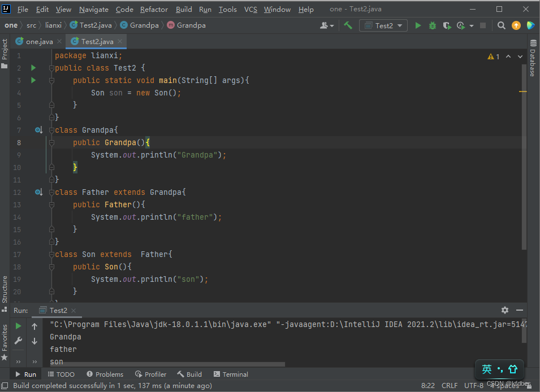This screenshot has width=540, height=392.
Task: Click the Debug bug icon
Action: coord(433,25)
